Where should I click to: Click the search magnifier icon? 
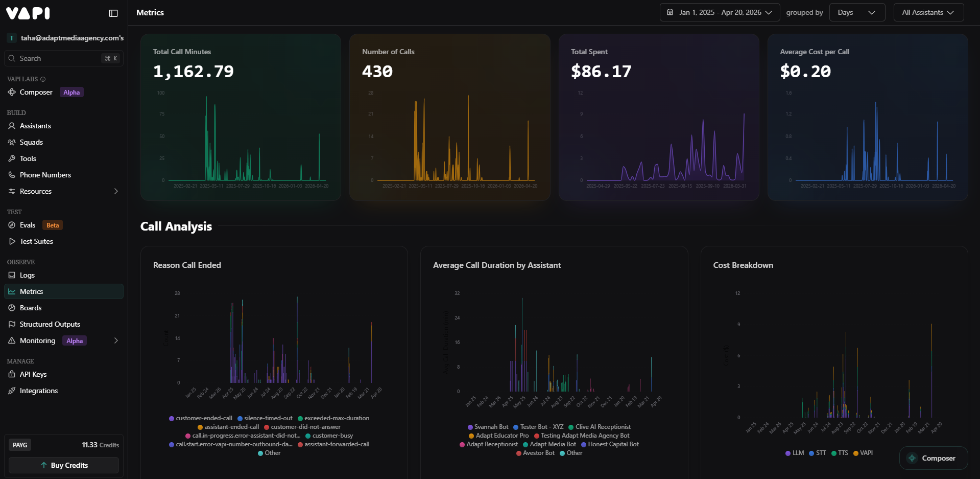(x=12, y=58)
